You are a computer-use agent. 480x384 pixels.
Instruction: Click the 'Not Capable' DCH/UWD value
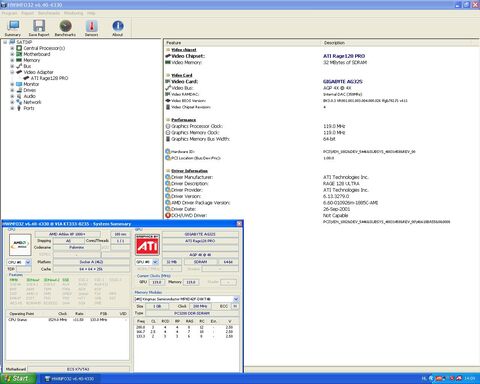tap(336, 215)
